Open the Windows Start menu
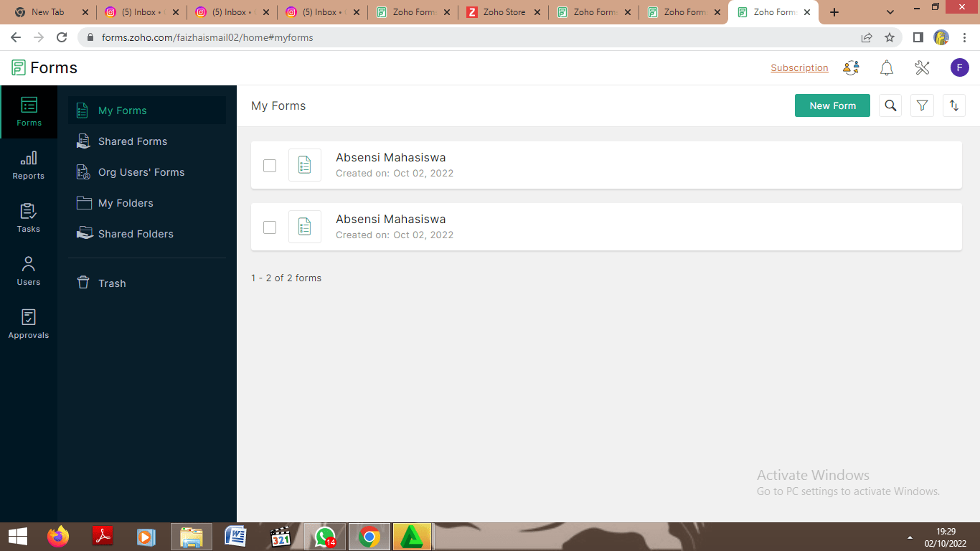Image resolution: width=980 pixels, height=551 pixels. 17,537
